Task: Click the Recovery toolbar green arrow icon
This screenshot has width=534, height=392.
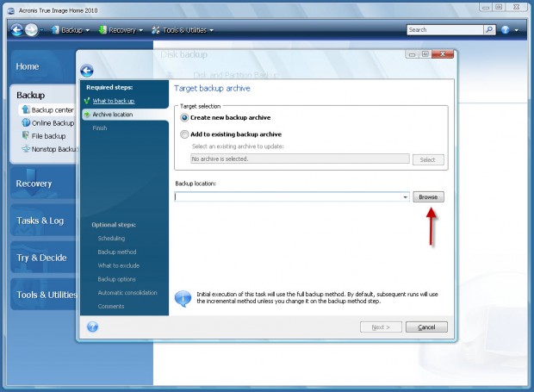Action: click(102, 30)
